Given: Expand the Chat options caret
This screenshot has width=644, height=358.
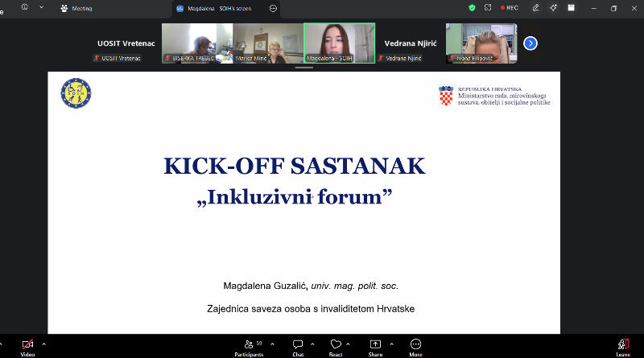Looking at the screenshot, I should (x=312, y=344).
